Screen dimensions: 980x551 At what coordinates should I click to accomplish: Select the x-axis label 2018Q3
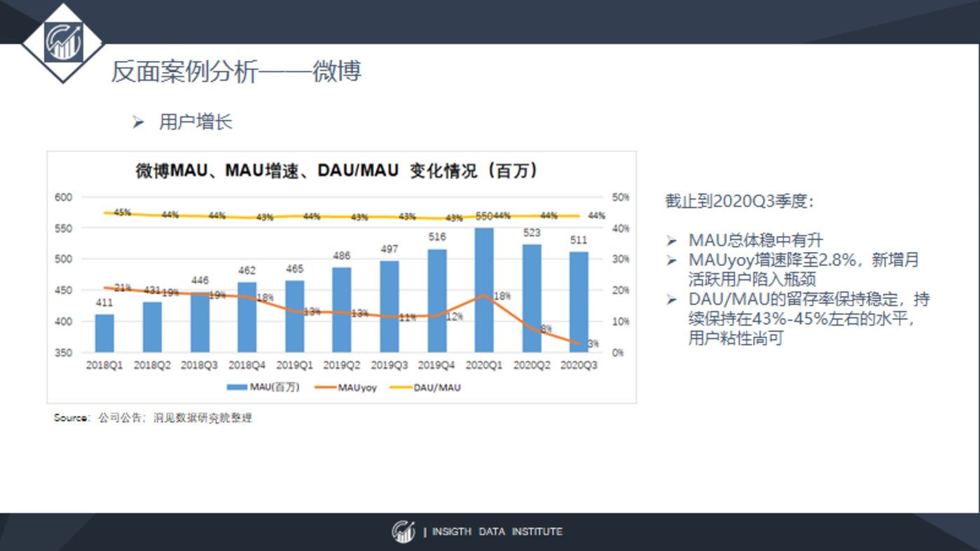[200, 365]
